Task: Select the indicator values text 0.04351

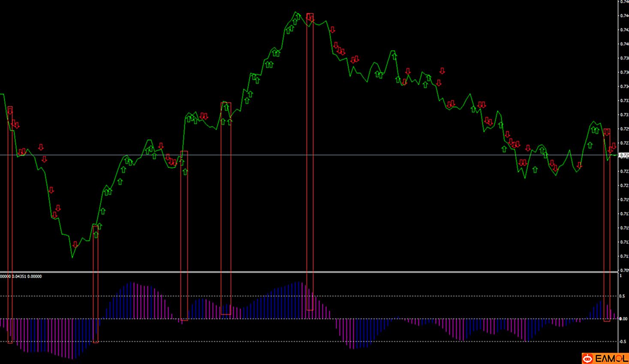Action: click(x=19, y=277)
